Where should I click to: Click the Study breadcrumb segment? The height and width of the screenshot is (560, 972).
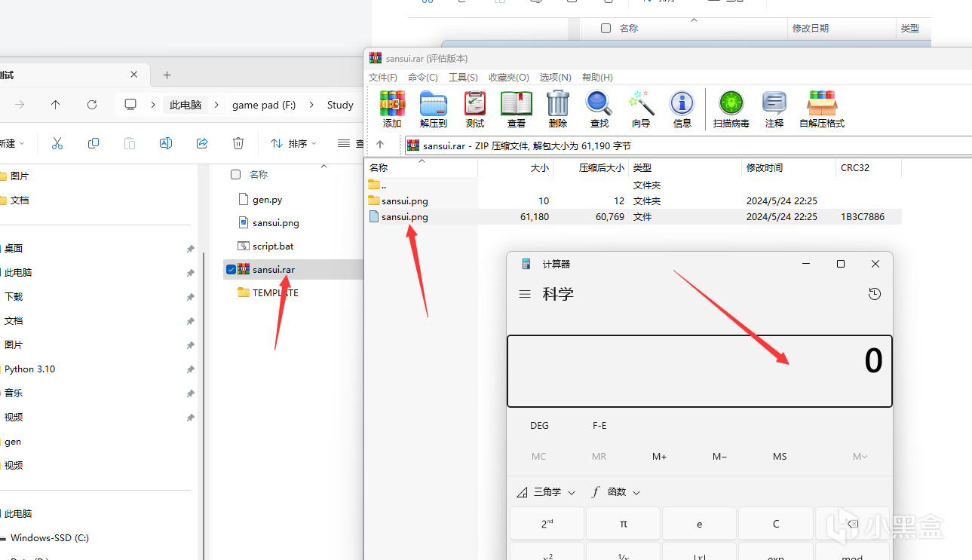click(340, 105)
